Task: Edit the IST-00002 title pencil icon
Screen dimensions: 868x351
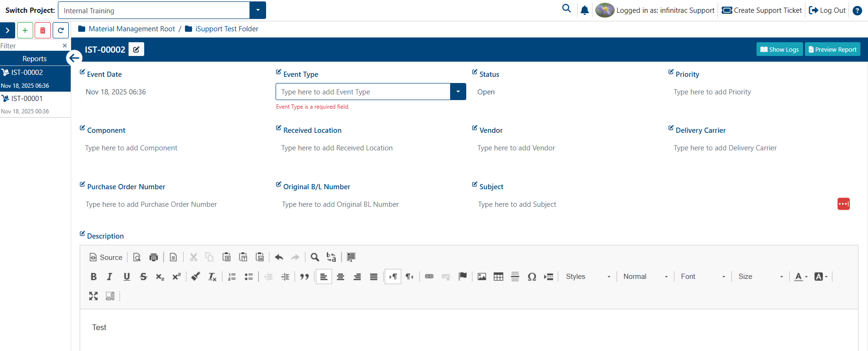Action: coord(137,49)
